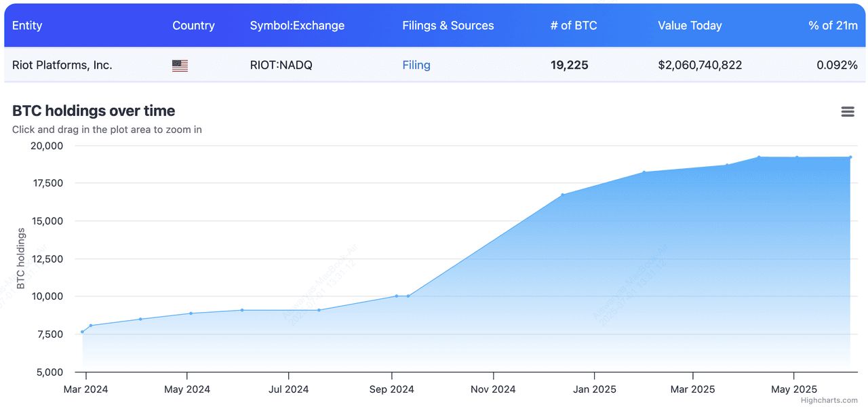
Task: Click the Entity column header
Action: [27, 25]
